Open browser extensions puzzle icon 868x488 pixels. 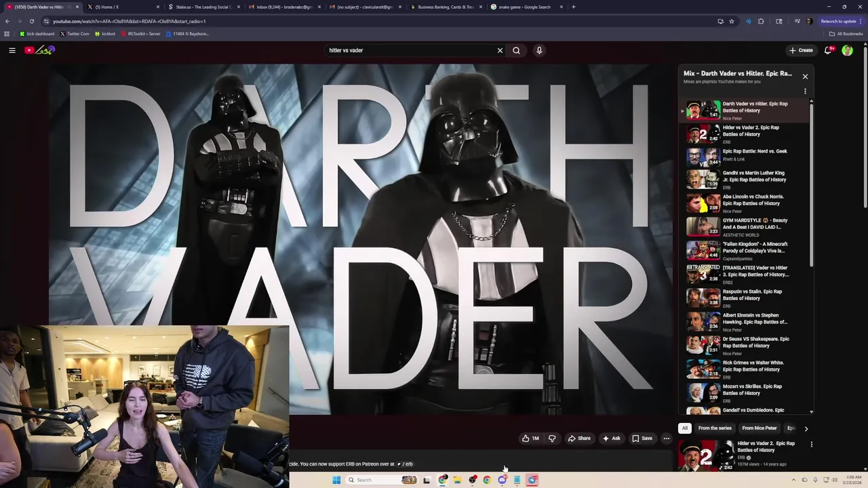(x=761, y=21)
